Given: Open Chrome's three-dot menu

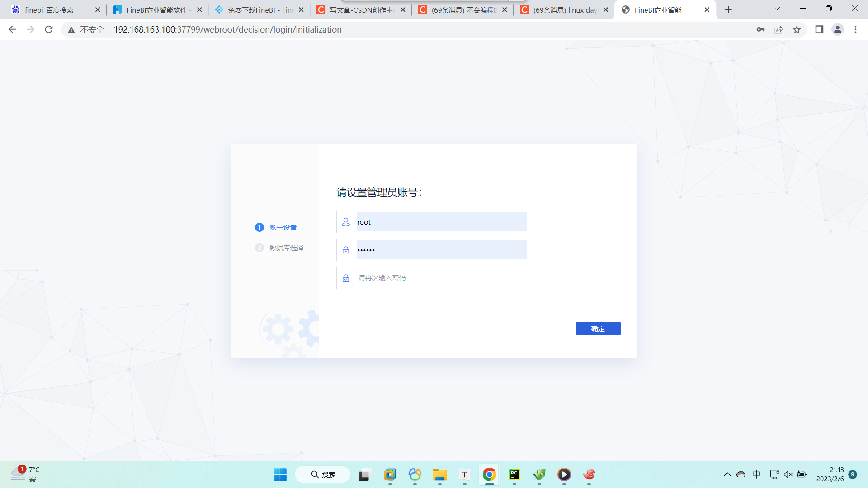Looking at the screenshot, I should point(855,29).
